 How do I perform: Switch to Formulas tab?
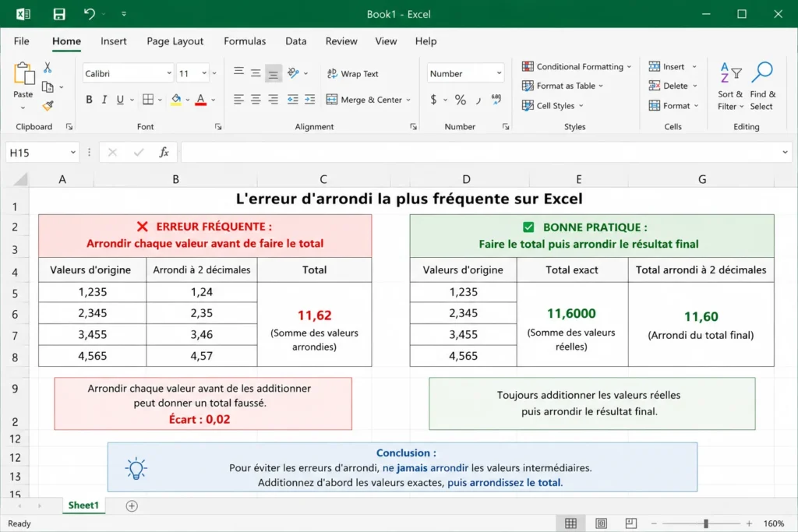coord(245,41)
